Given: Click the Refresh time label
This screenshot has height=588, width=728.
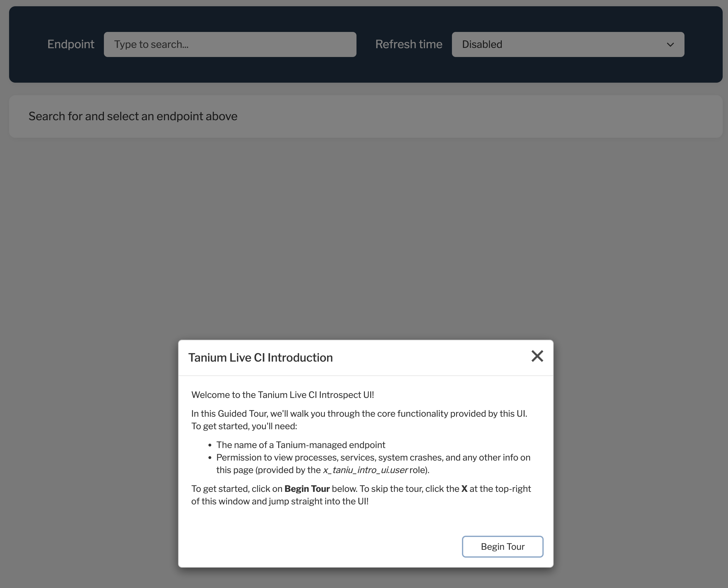Looking at the screenshot, I should coord(408,44).
